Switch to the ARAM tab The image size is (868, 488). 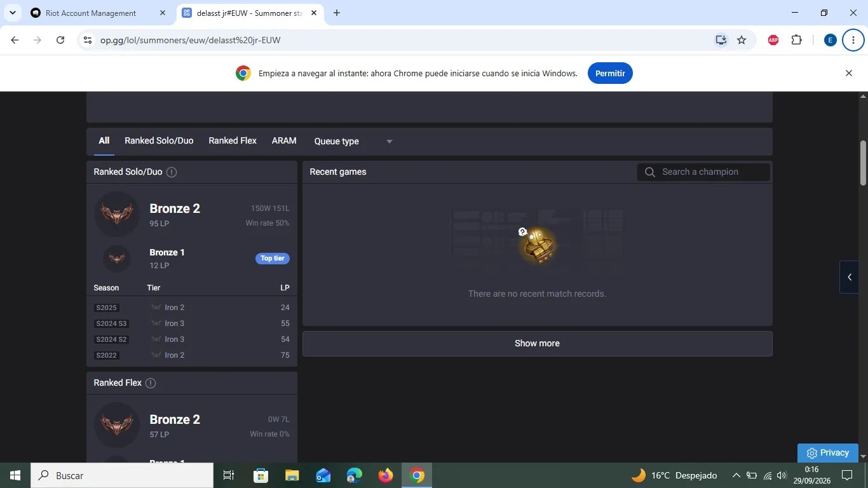[x=284, y=141]
